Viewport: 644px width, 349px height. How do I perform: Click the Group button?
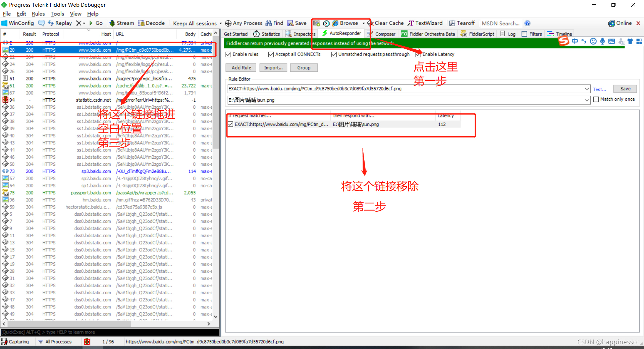304,67
